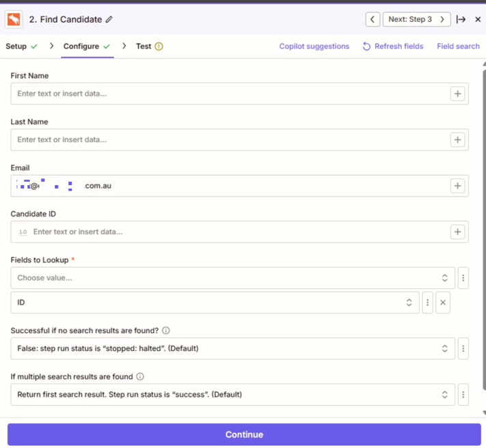The image size is (486, 448).
Task: Switch to the Setup tab
Action: pyautogui.click(x=16, y=46)
